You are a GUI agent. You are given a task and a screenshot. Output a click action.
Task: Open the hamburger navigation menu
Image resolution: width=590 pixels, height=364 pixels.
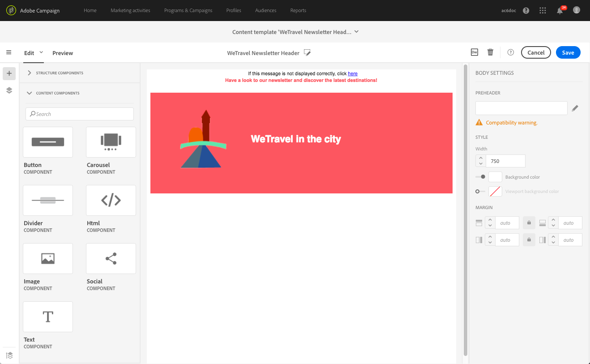pos(9,52)
